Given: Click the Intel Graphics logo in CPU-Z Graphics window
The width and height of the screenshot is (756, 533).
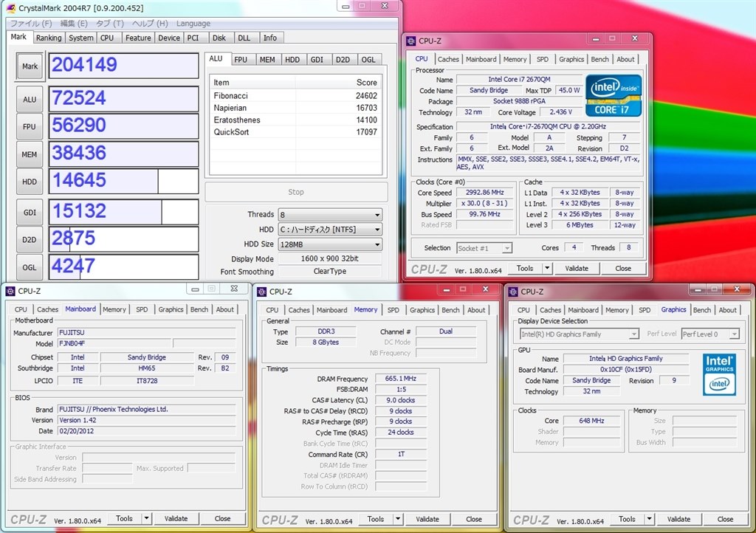Looking at the screenshot, I should coord(719,374).
